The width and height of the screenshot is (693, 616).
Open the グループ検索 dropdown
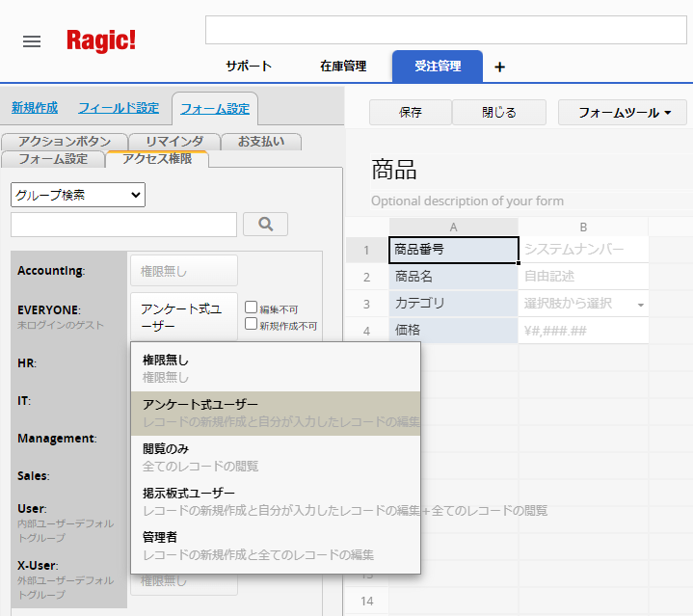coord(78,195)
